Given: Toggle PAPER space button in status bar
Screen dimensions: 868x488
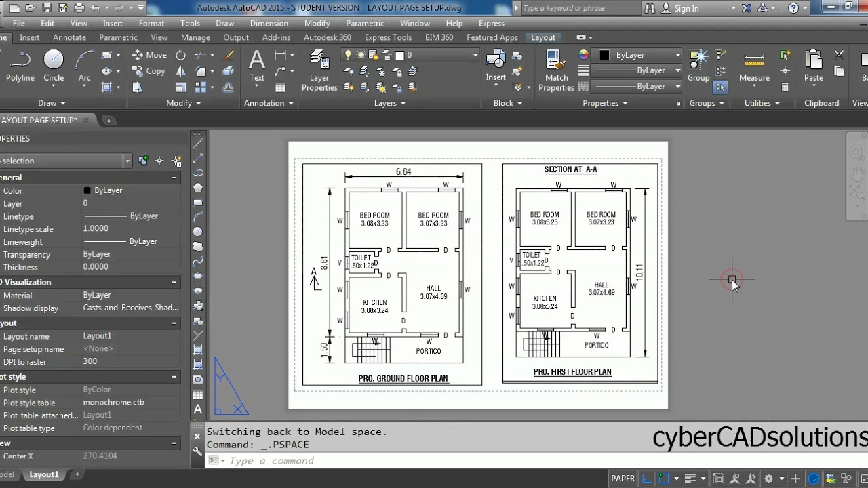Looking at the screenshot, I should pos(623,479).
